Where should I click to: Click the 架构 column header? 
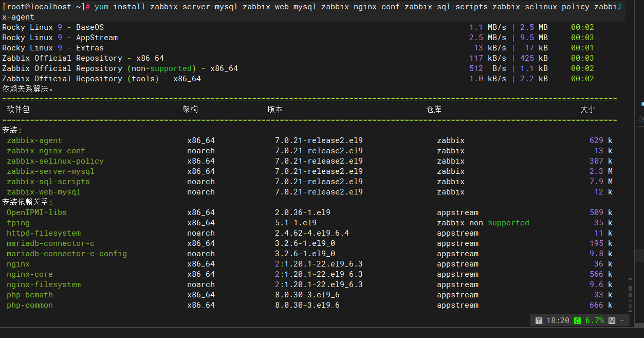pyautogui.click(x=190, y=109)
